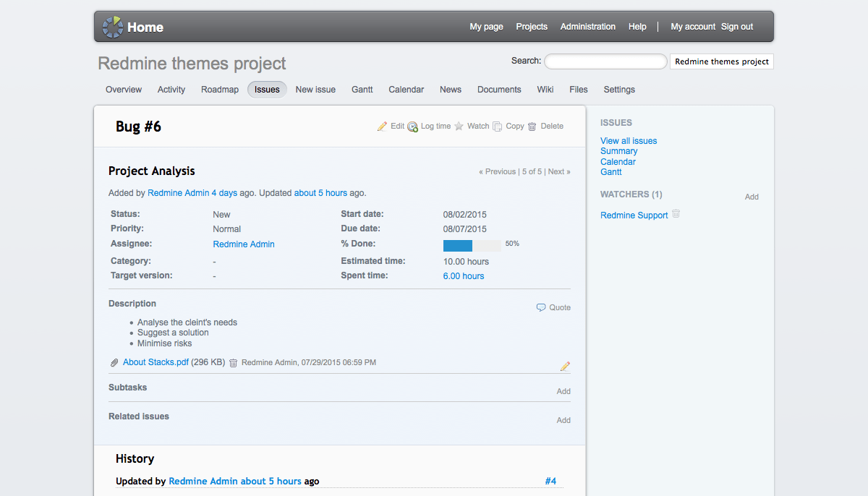Switch to the Wiki tab
The height and width of the screenshot is (496, 868).
point(545,90)
